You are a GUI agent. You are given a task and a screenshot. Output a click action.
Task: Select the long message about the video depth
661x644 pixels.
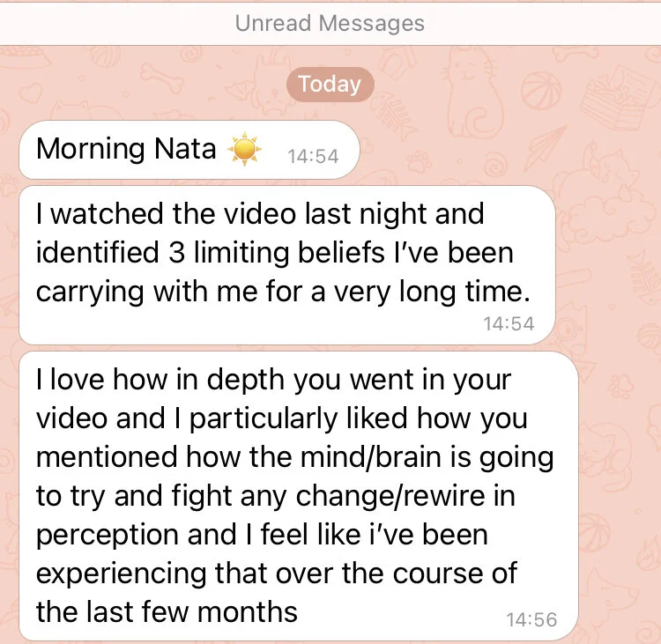tap(299, 496)
